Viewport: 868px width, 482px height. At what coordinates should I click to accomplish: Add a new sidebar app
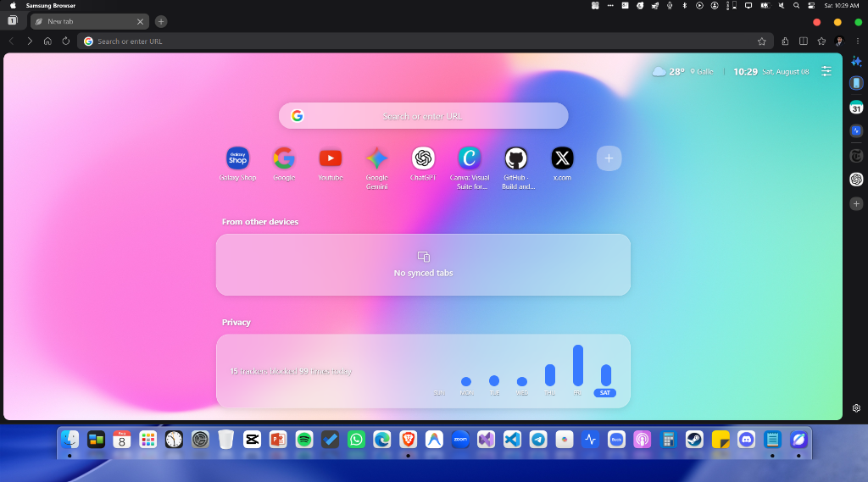point(856,203)
